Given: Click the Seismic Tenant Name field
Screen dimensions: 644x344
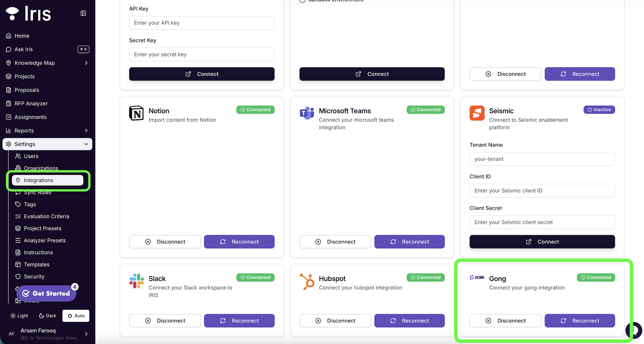Looking at the screenshot, I should pos(542,159).
